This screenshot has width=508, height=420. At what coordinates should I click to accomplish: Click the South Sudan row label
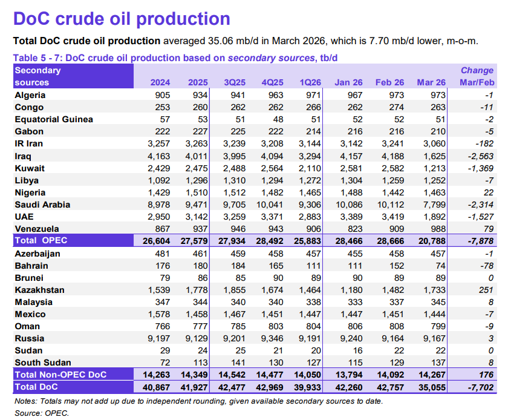tap(39, 363)
